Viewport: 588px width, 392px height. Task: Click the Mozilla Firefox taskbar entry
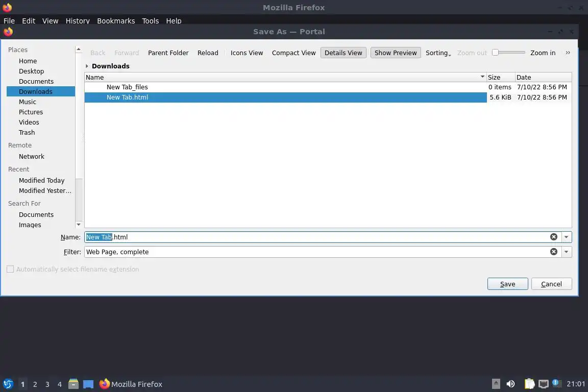click(x=131, y=384)
